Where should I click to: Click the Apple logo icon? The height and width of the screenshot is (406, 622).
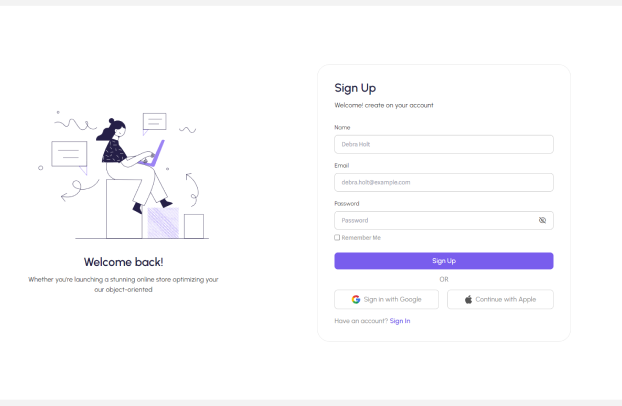click(468, 299)
